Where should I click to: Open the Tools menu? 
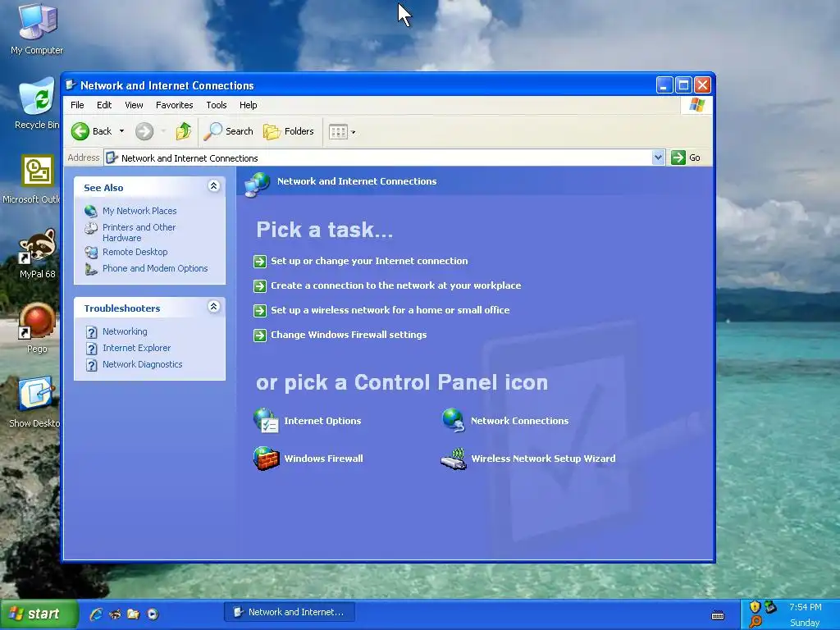coord(217,105)
